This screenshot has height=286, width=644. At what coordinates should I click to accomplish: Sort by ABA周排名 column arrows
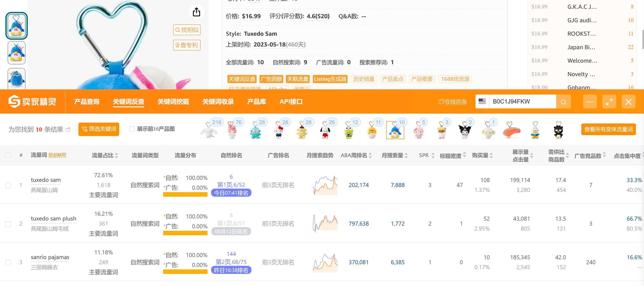370,155
